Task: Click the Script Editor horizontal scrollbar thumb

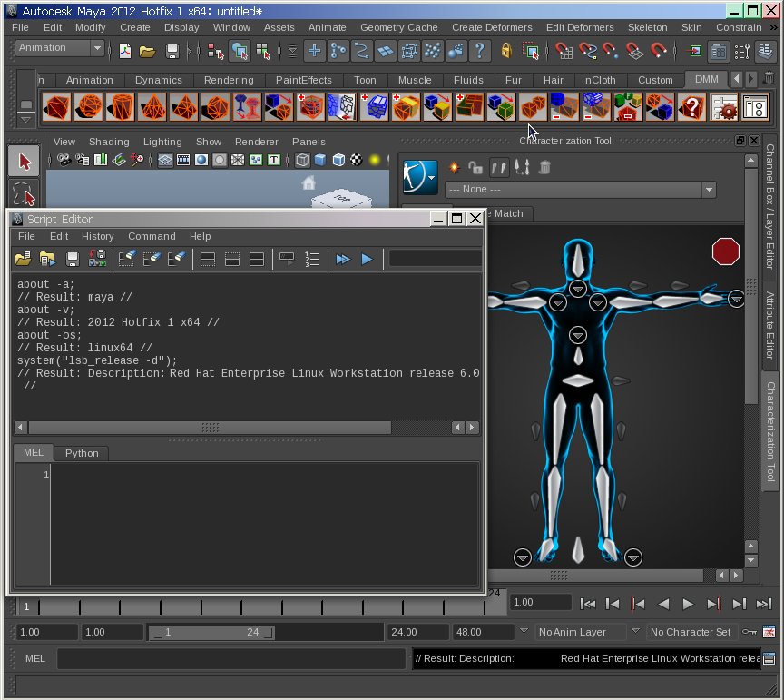Action: (x=210, y=428)
